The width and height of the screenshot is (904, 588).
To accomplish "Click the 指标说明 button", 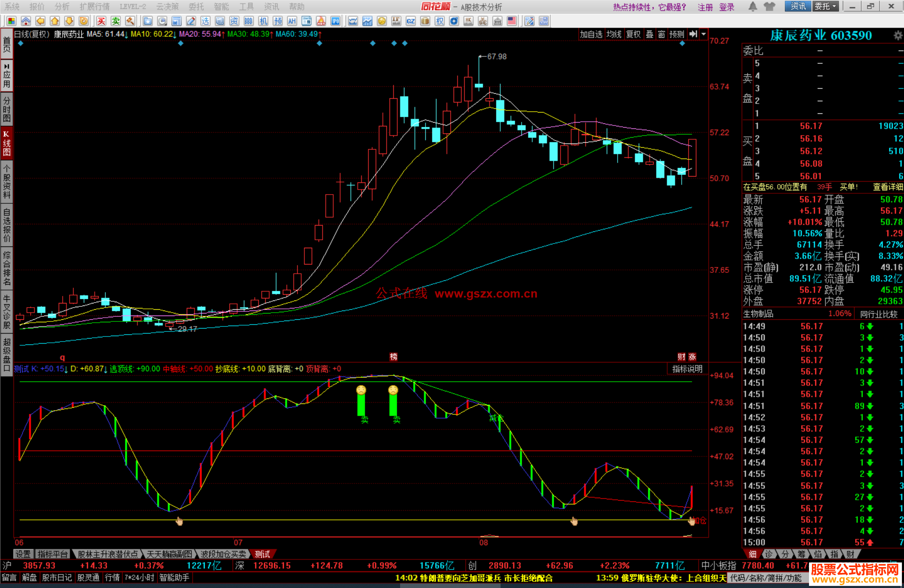I will (687, 369).
